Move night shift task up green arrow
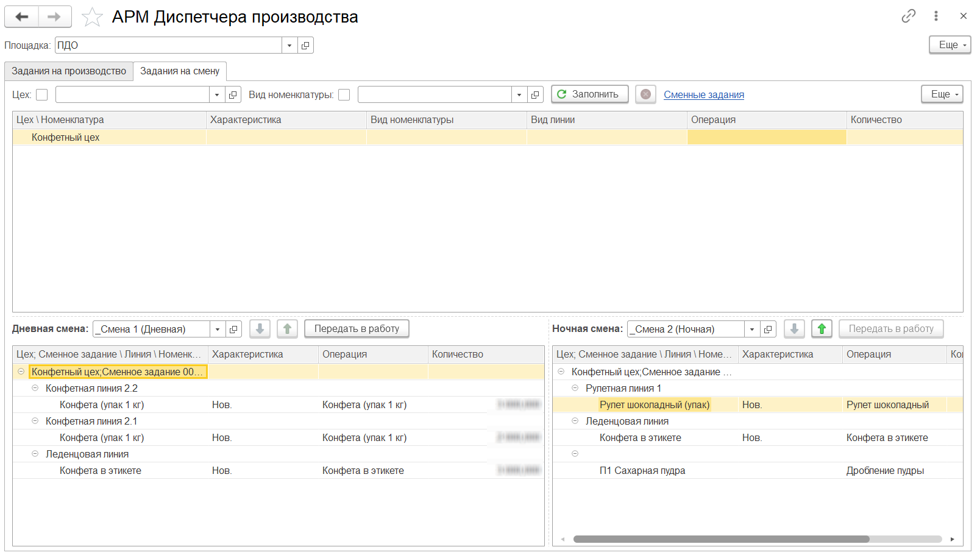Viewport: 980px width, 558px height. (822, 329)
